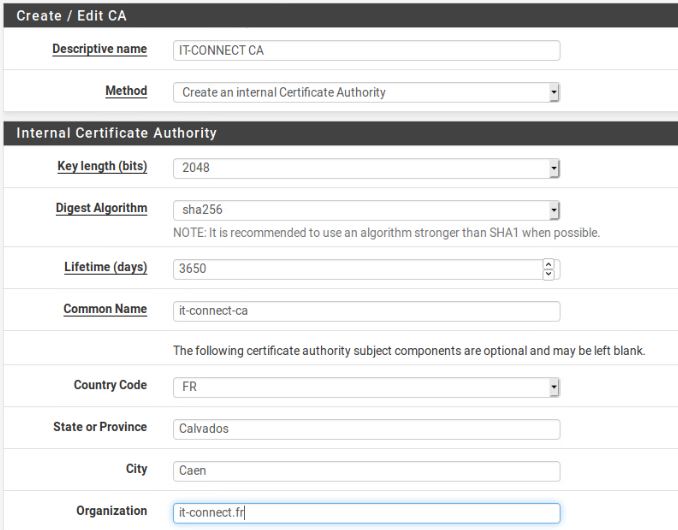Focus the Lifetime (days) number field
This screenshot has width=678, height=530.
pos(356,269)
